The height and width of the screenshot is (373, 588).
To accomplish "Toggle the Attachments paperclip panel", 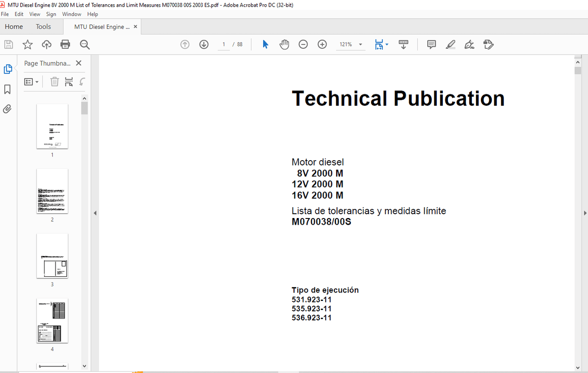I will [x=8, y=109].
